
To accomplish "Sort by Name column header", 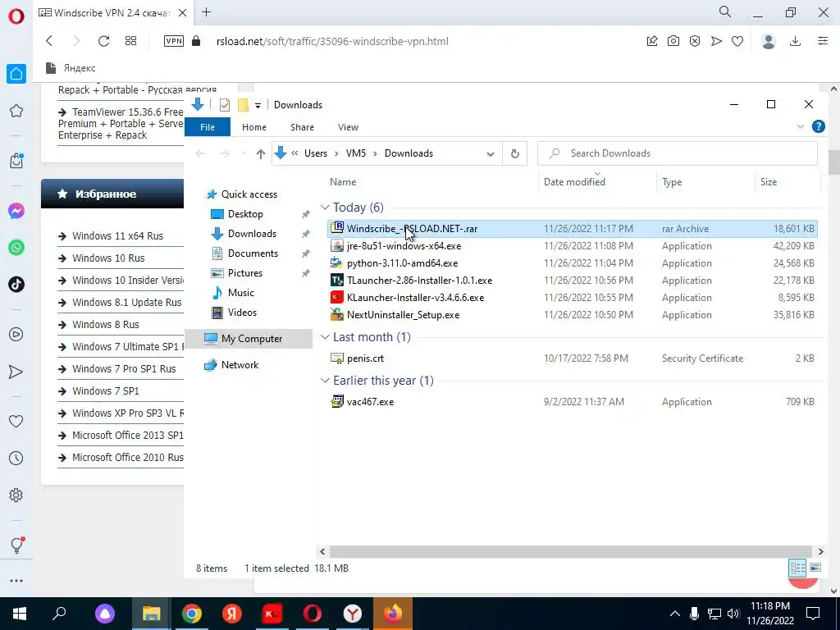I will point(343,182).
